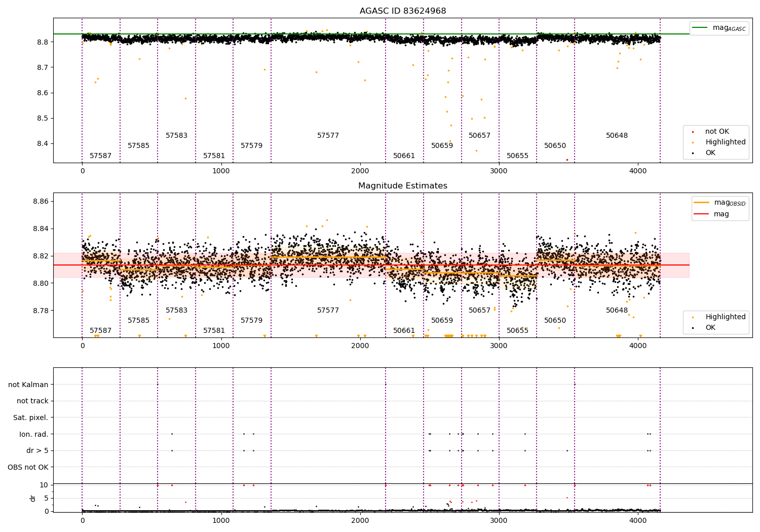The image size is (760, 532).
Task: Click obsid label 57577 in top plot
Action: click(328, 136)
